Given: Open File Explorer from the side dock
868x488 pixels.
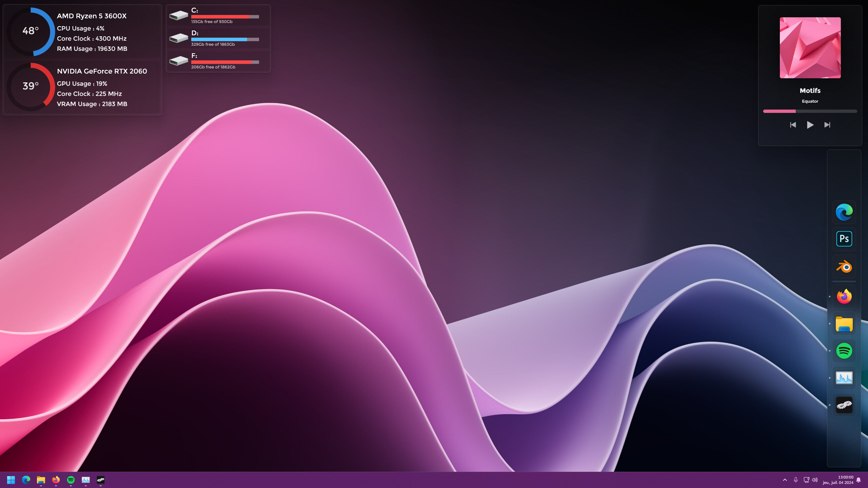Looking at the screenshot, I should 844,324.
